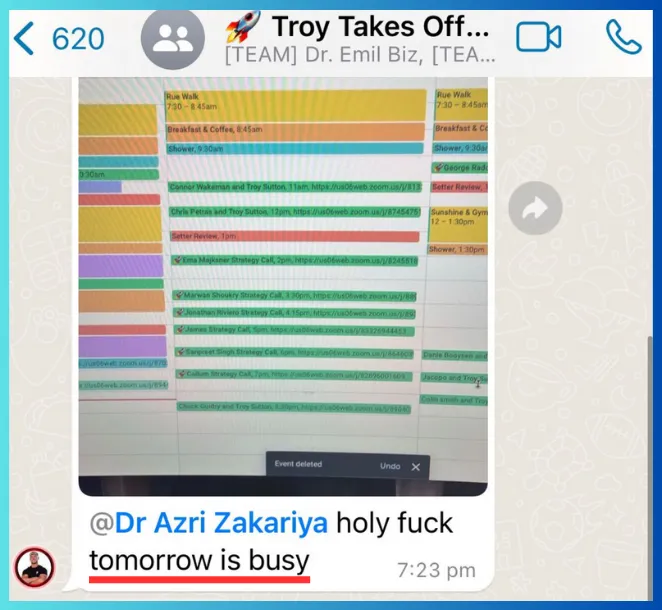Open the Setter Review 1pm red event
The height and width of the screenshot is (610, 662).
point(295,236)
